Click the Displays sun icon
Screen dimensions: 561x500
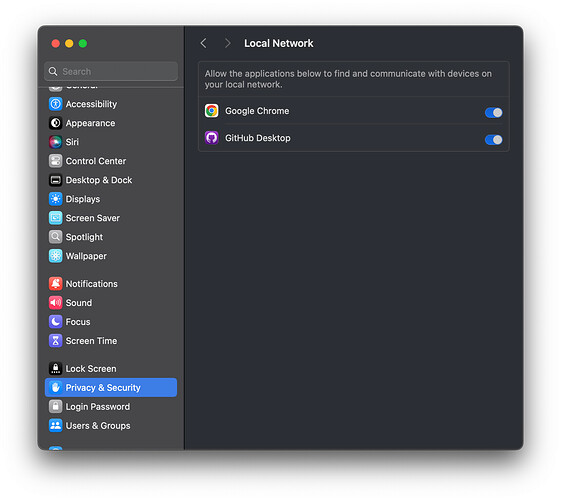click(x=55, y=199)
